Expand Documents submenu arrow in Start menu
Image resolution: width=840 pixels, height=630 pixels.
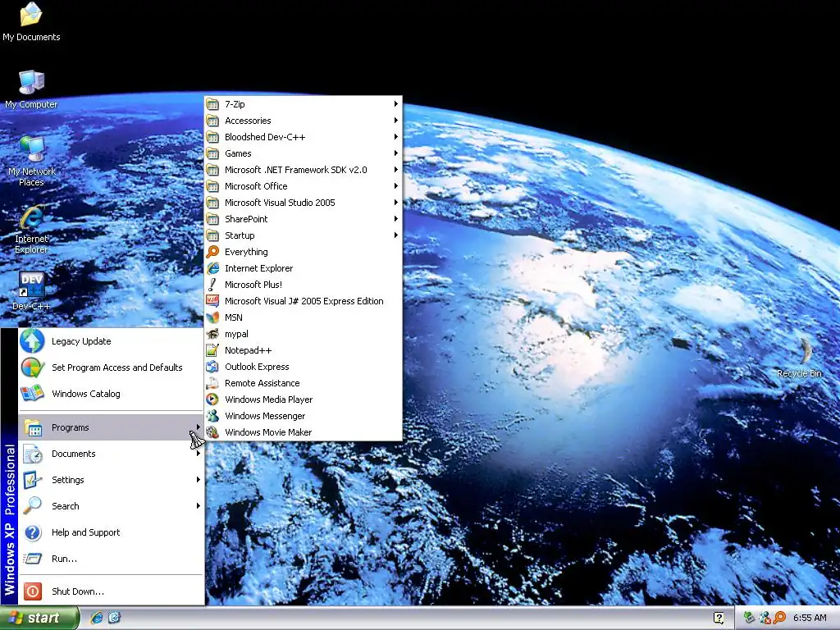pyautogui.click(x=199, y=454)
